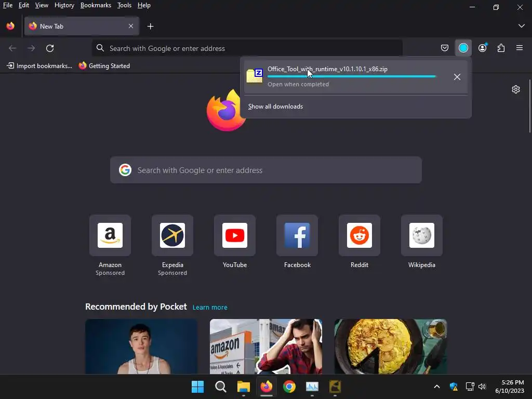Open the Edit menu
The width and height of the screenshot is (532, 399).
[23, 5]
